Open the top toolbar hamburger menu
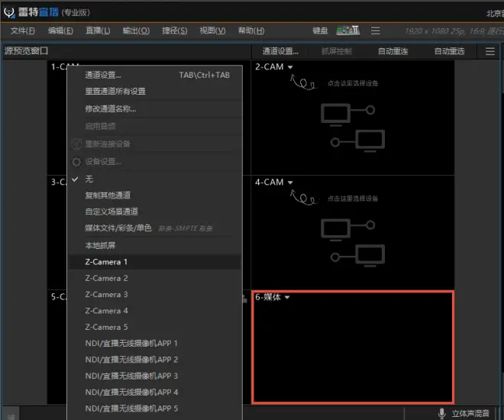The image size is (504, 420). point(375,31)
